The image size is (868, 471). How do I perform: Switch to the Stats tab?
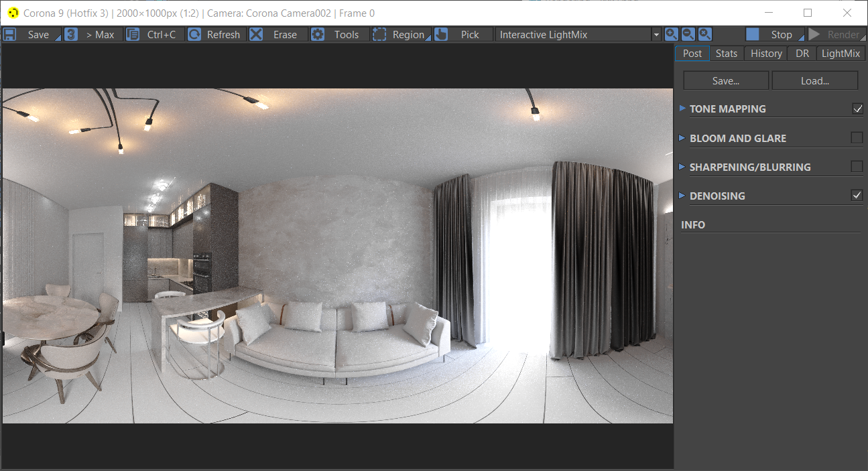[x=727, y=54]
